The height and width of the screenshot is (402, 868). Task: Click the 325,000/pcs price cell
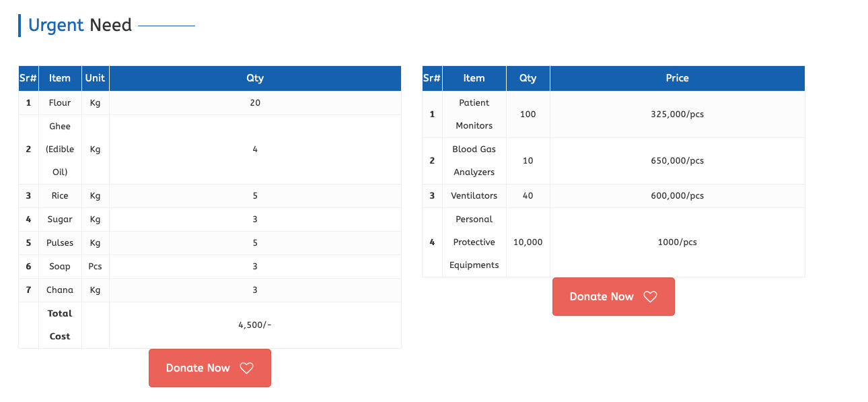point(677,114)
